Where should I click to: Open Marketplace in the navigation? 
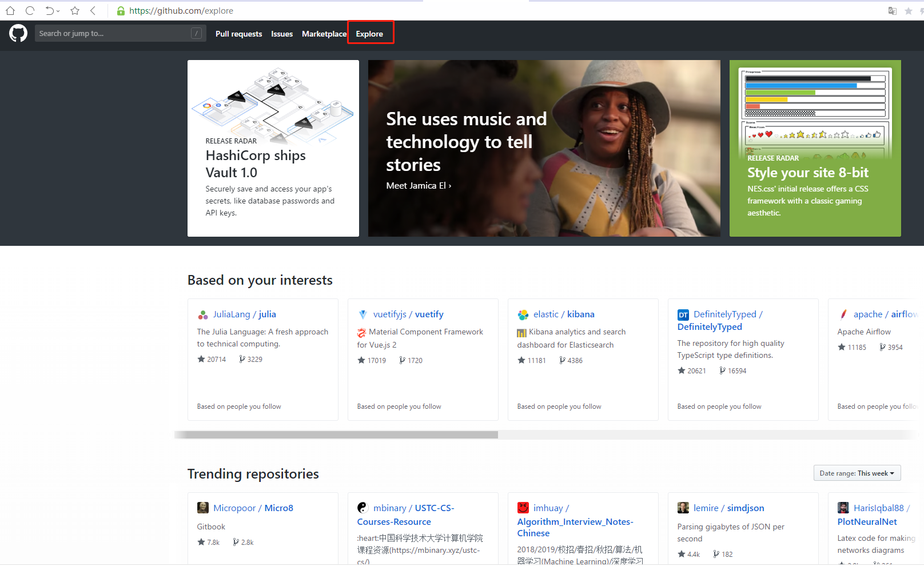[x=324, y=34]
